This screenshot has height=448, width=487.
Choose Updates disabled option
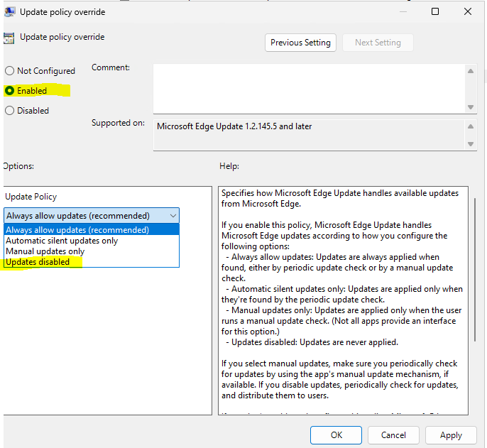click(x=92, y=262)
